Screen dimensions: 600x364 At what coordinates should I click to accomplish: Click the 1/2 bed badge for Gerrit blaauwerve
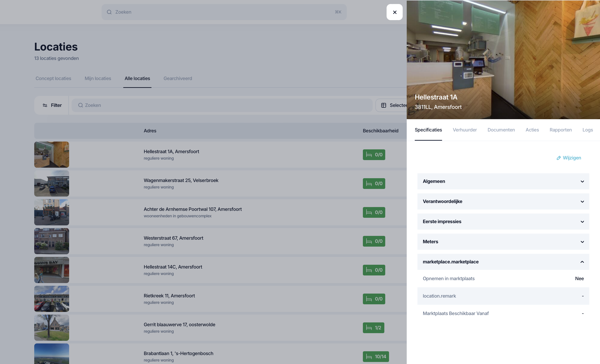click(x=373, y=328)
